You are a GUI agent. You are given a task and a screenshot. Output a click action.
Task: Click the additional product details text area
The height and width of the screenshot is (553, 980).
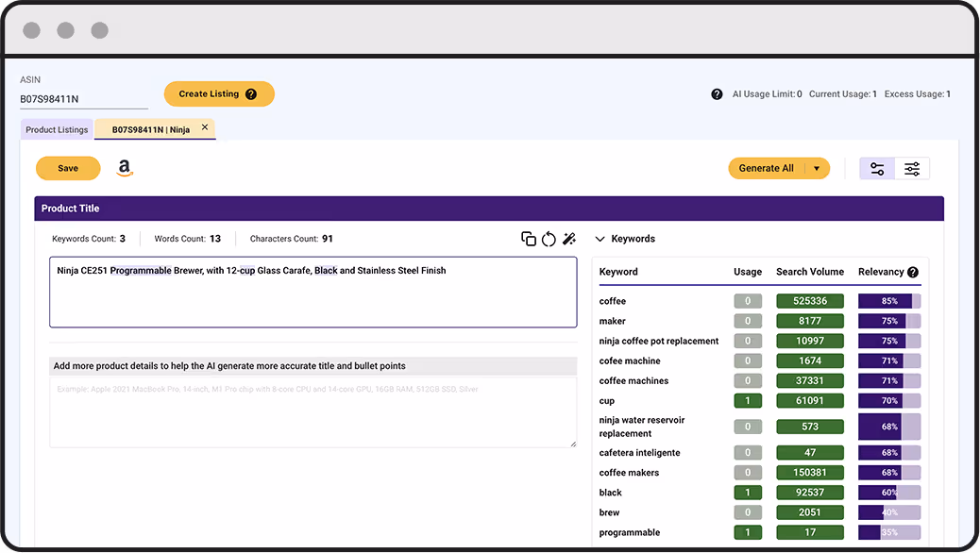pyautogui.click(x=313, y=411)
